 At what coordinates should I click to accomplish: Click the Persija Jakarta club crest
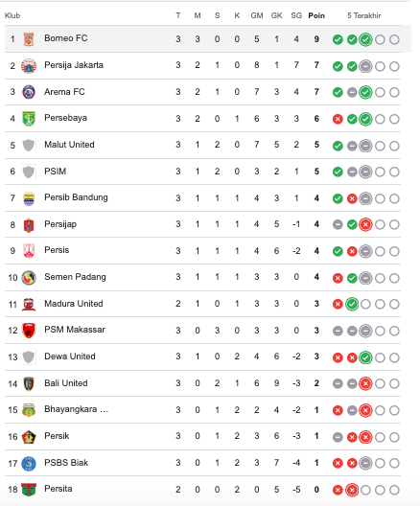point(29,66)
